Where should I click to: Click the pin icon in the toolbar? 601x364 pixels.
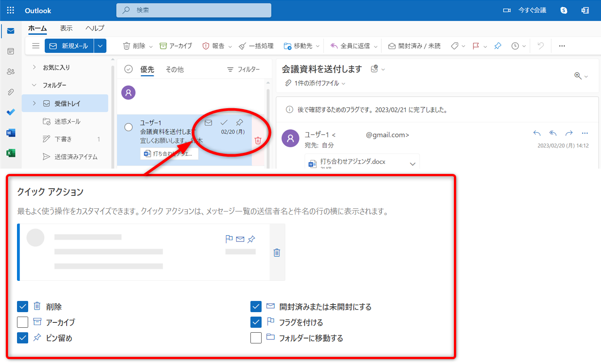[498, 46]
